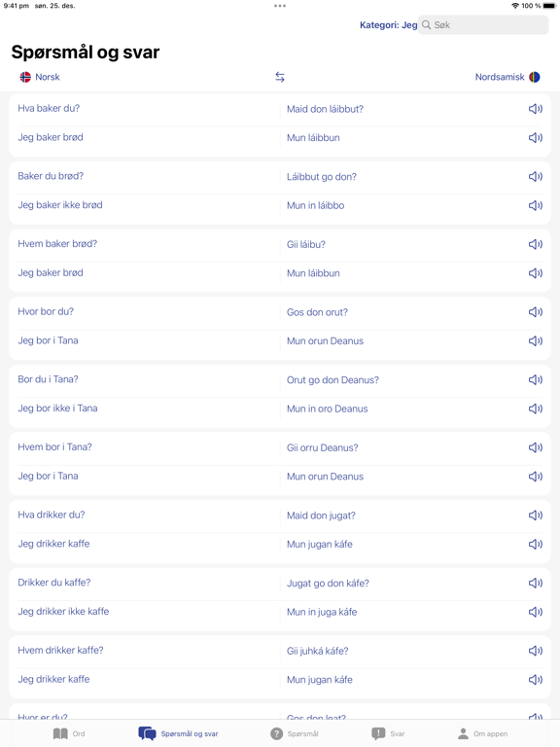Screen dimensions: 560x747
Task: Open the Svar tab
Action: (388, 733)
